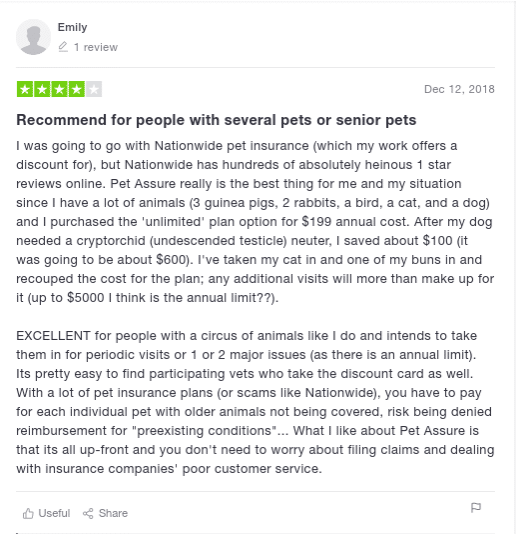Click the fourth green rating star
This screenshot has height=534, width=516.
click(x=77, y=89)
